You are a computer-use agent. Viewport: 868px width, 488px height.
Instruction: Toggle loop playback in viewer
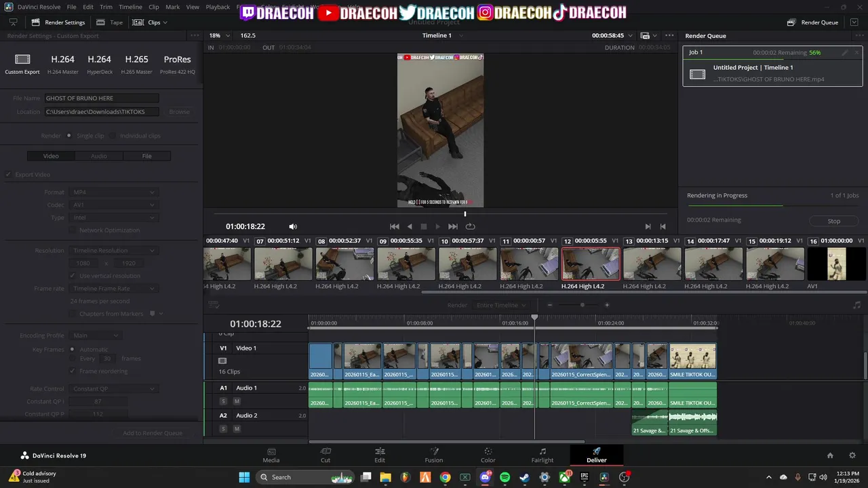point(470,226)
